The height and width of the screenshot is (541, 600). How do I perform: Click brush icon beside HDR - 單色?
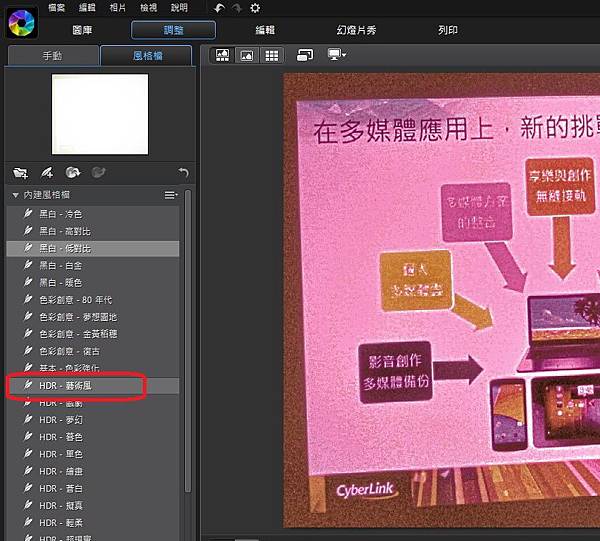pos(28,453)
